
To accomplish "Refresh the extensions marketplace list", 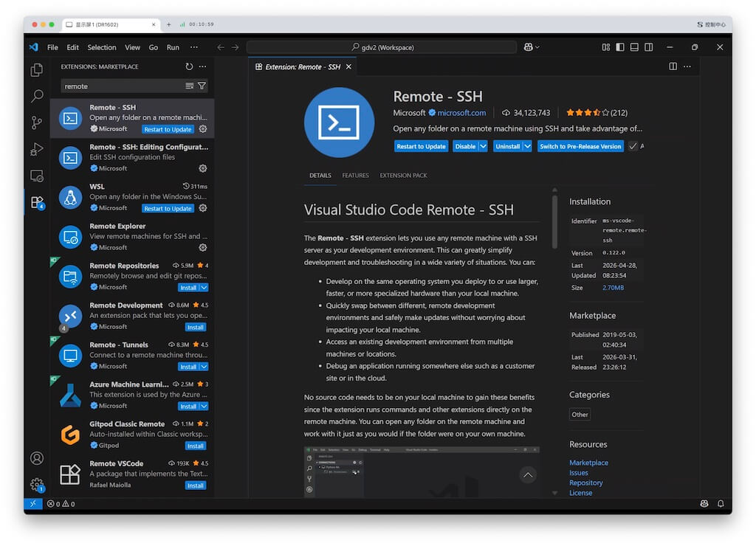I will coord(190,66).
